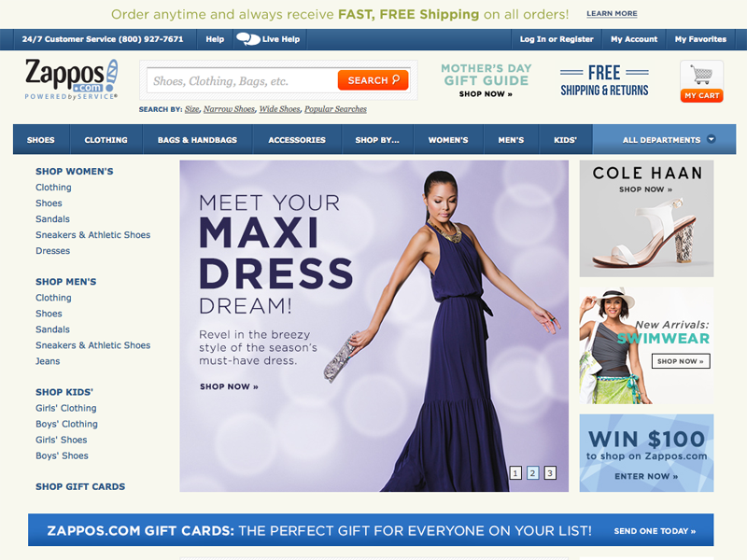Open Shop Men's heading
This screenshot has height=560, width=747.
(x=65, y=282)
